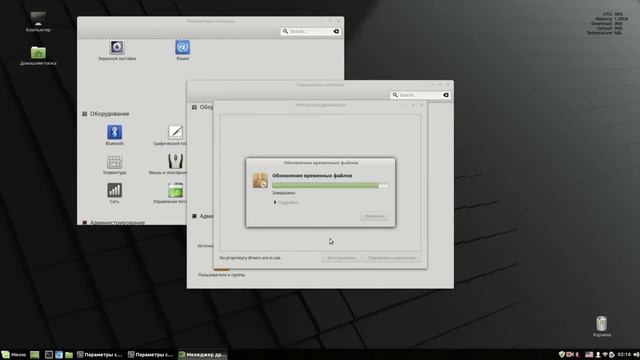640x360 pixels.
Task: Click the green progress bar in update dialog
Action: 330,185
